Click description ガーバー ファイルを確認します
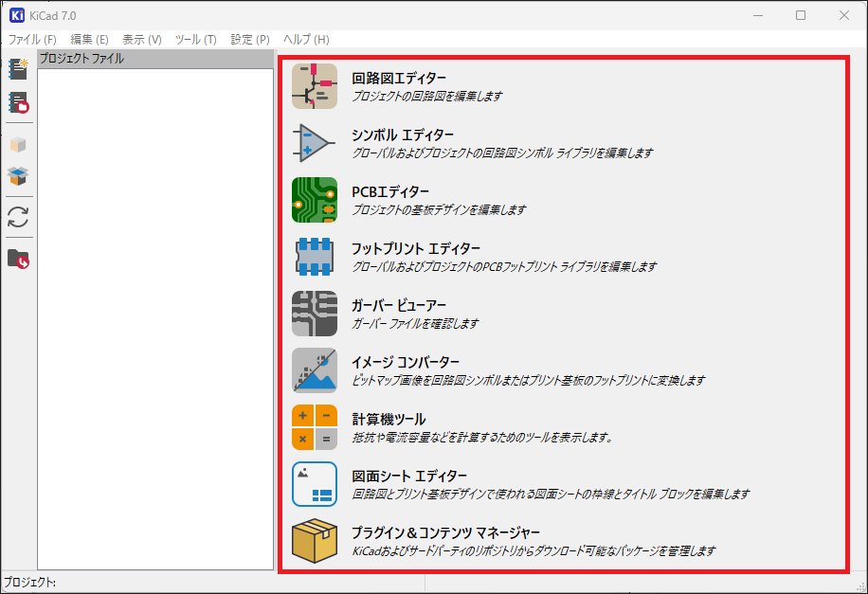Image resolution: width=868 pixels, height=594 pixels. pos(415,324)
